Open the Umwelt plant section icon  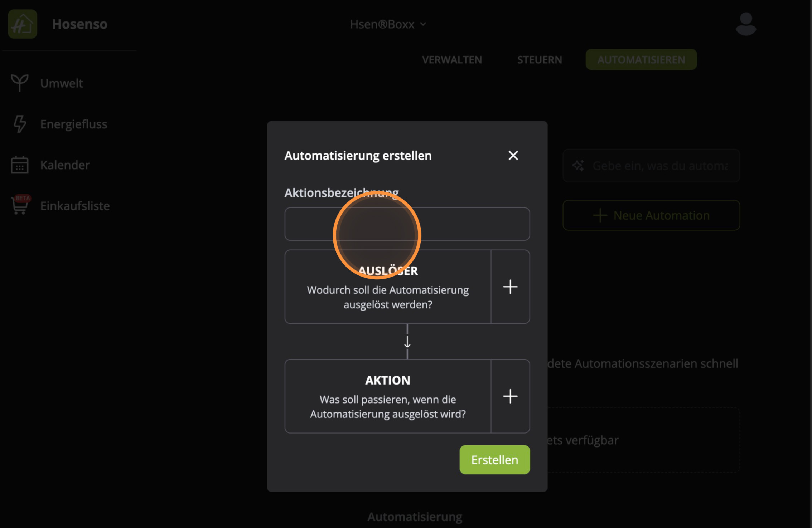pyautogui.click(x=19, y=83)
